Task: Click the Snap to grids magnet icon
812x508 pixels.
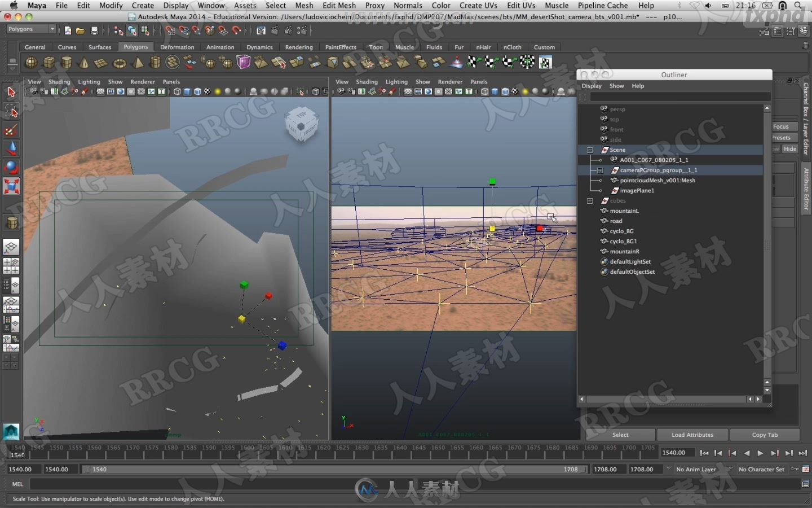Action: [x=170, y=30]
